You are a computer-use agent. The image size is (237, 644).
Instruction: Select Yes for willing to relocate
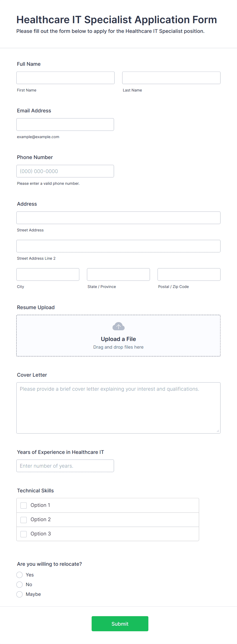click(x=20, y=575)
